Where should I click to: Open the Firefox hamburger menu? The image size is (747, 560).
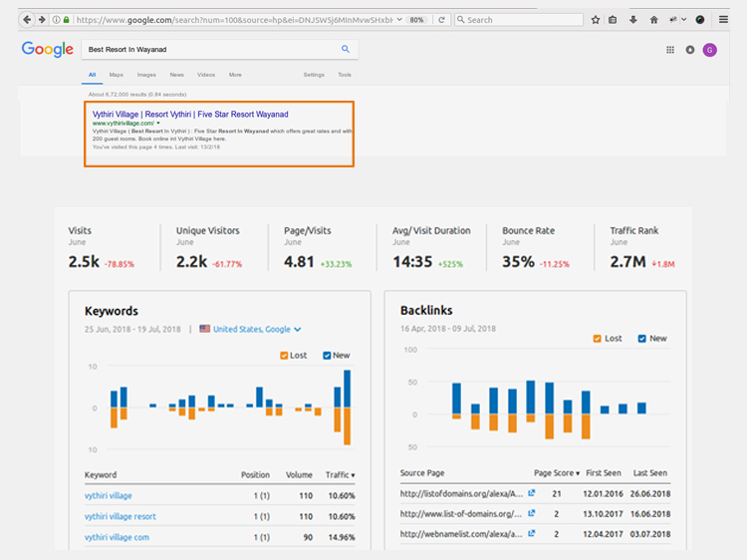[723, 20]
